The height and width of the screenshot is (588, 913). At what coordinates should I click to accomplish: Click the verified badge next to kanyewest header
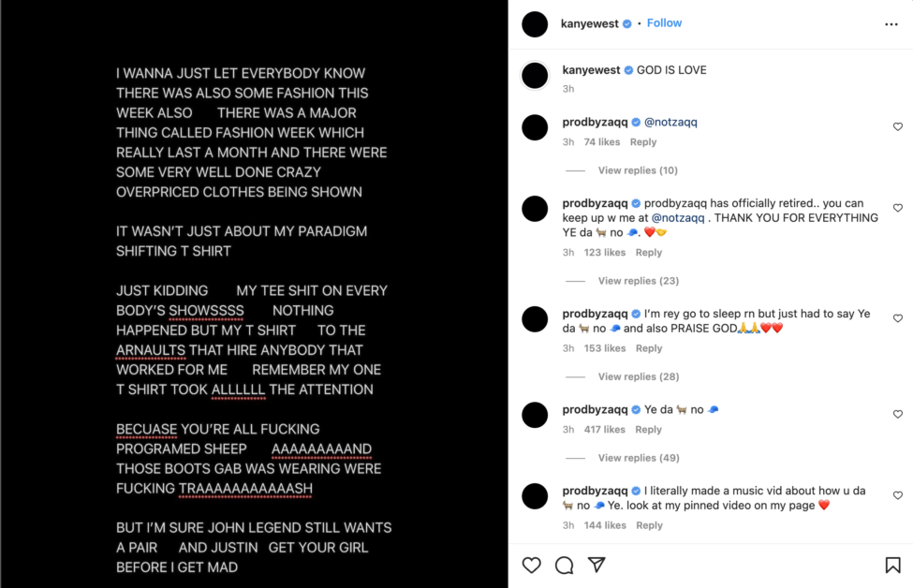click(x=627, y=23)
